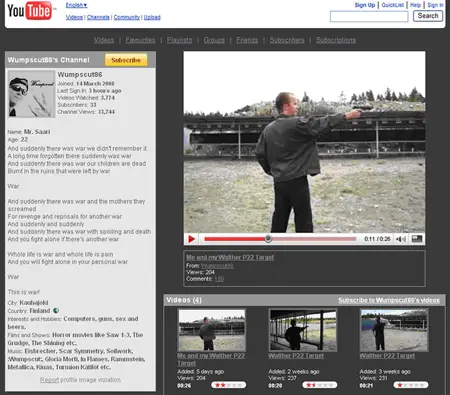This screenshot has width=450, height=395.
Task: Click star rating of the 00:20 video
Action: [x=320, y=385]
